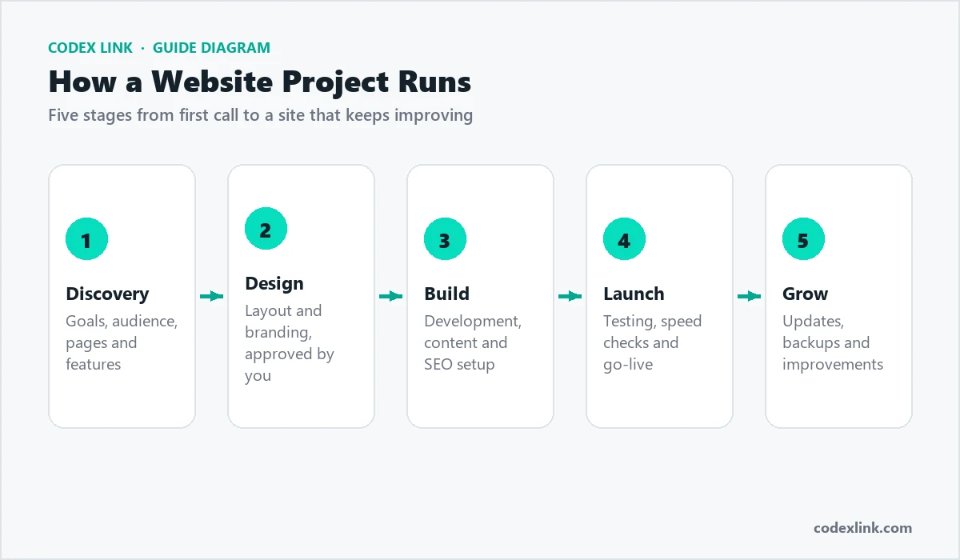Select the Build stage heading
The height and width of the screenshot is (560, 960).
447,294
